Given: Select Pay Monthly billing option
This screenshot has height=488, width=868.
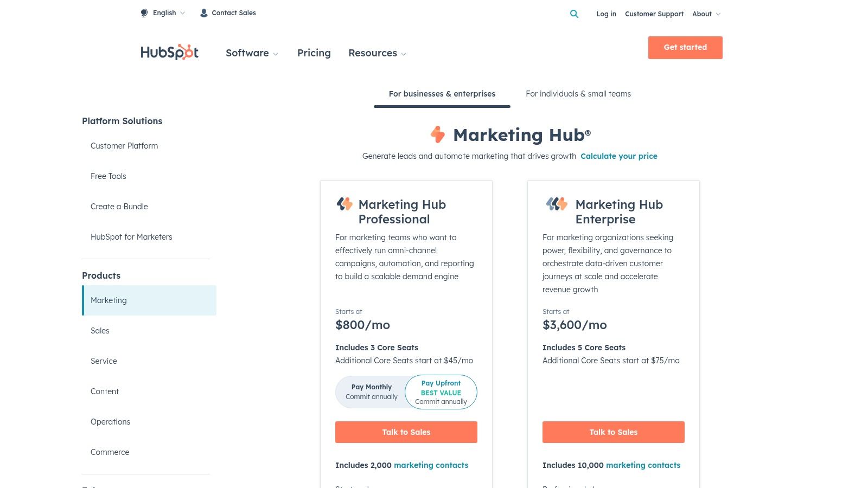Looking at the screenshot, I should coord(371,391).
